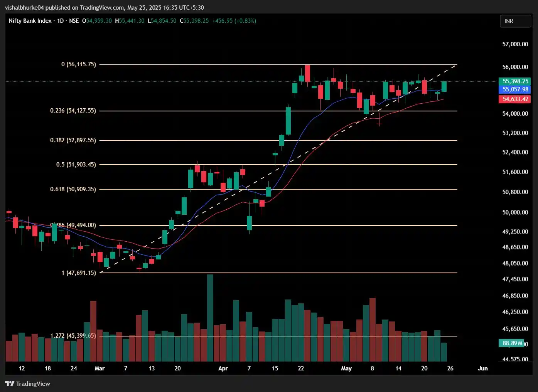Click the 54,000.00 price axis label
The image size is (538, 392).
click(x=515, y=114)
